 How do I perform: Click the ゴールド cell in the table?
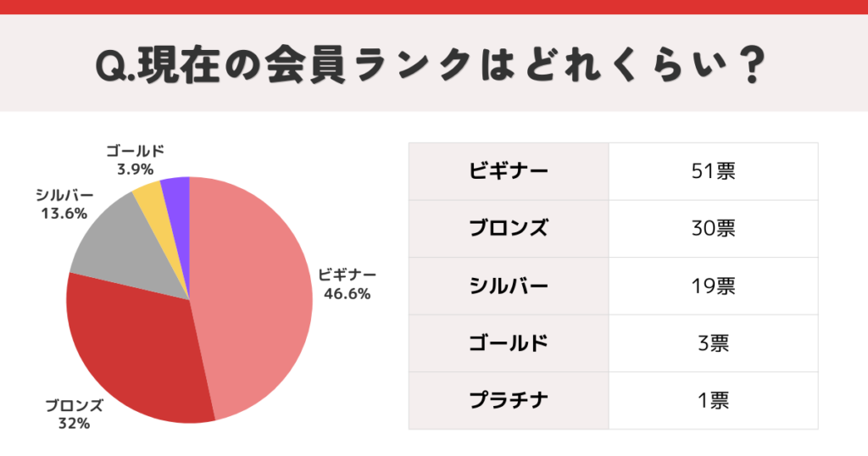pyautogui.click(x=509, y=343)
